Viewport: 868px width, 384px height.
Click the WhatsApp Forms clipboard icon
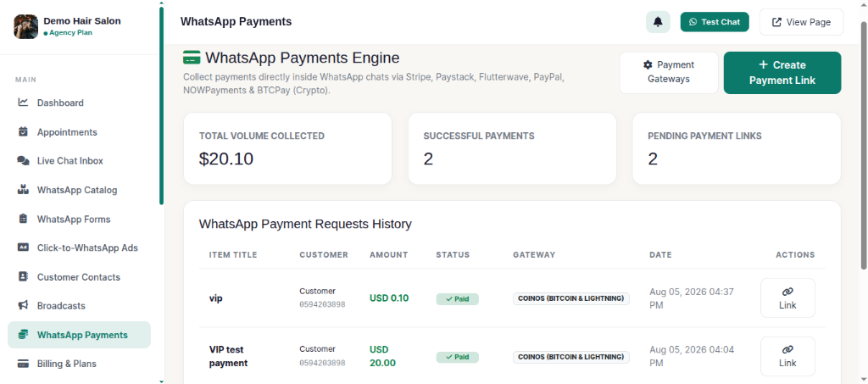point(23,219)
